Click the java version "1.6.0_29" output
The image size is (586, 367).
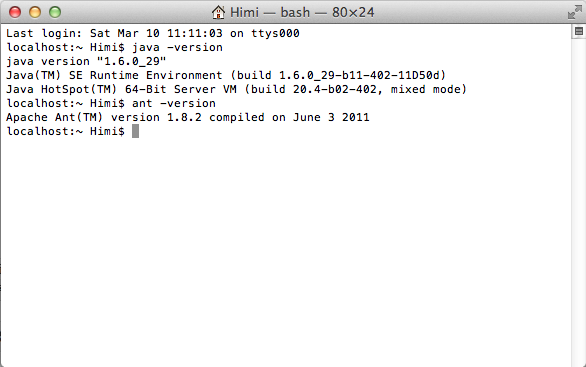(86, 61)
